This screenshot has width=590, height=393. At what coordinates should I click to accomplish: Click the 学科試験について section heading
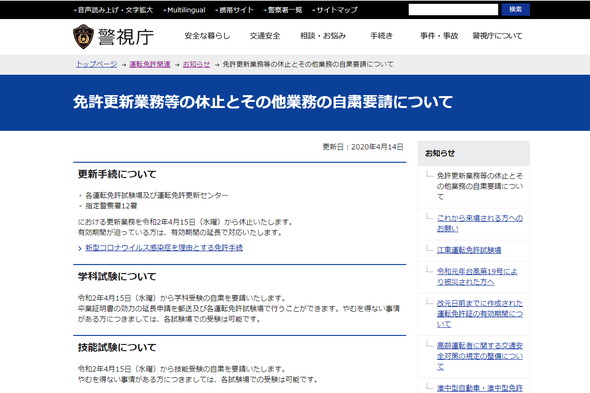click(117, 277)
